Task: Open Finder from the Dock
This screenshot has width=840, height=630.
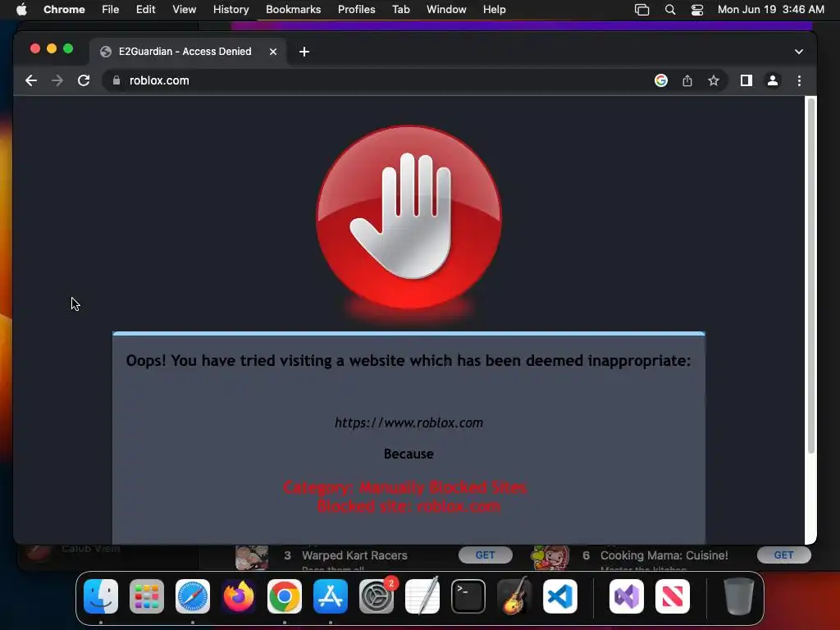Action: (x=101, y=596)
